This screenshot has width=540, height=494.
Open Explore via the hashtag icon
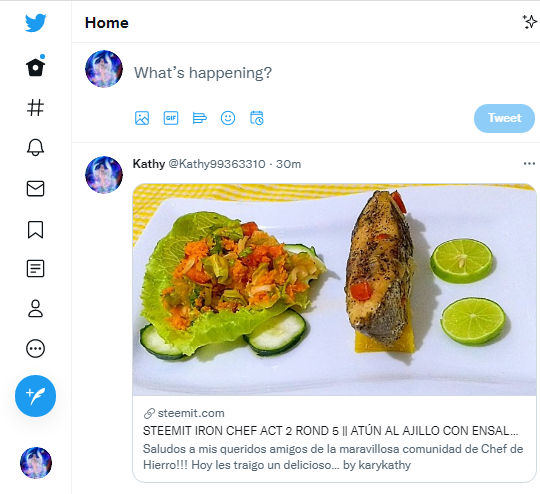pyautogui.click(x=35, y=107)
